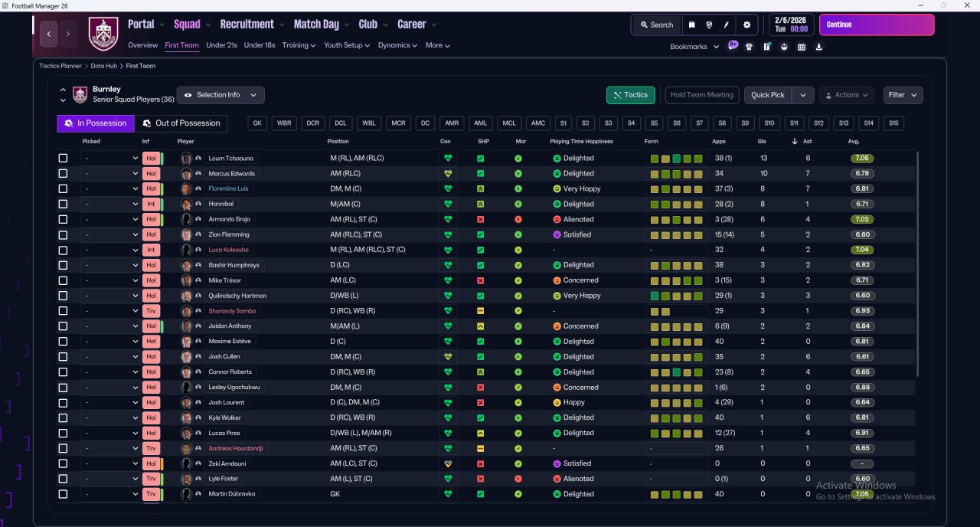Click Connor Roberts' form rating squares

676,372
